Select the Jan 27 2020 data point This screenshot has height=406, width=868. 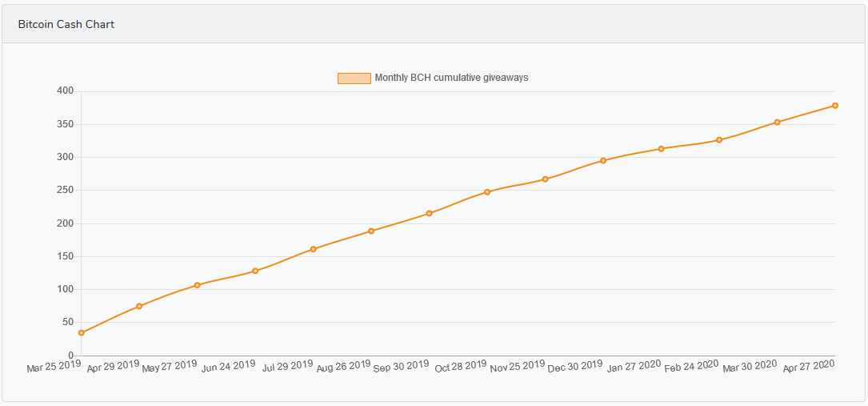pyautogui.click(x=661, y=148)
